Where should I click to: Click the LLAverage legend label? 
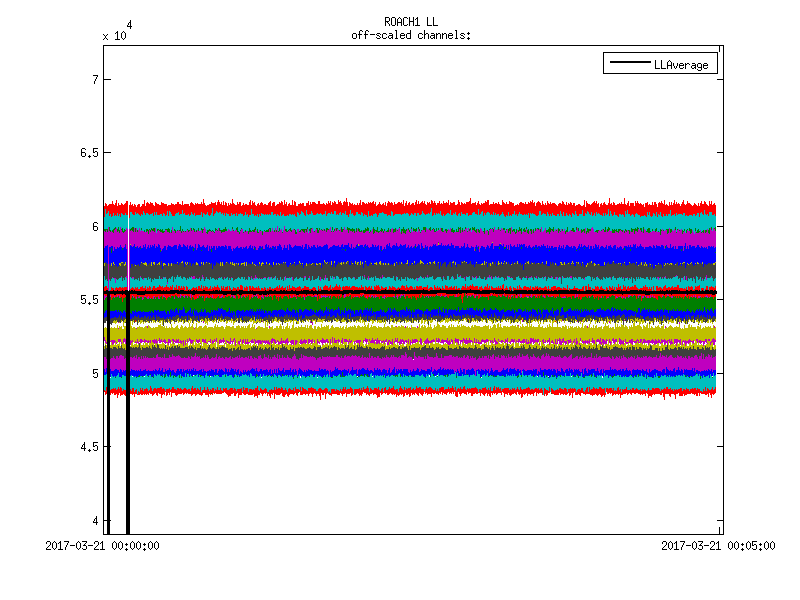pyautogui.click(x=680, y=64)
